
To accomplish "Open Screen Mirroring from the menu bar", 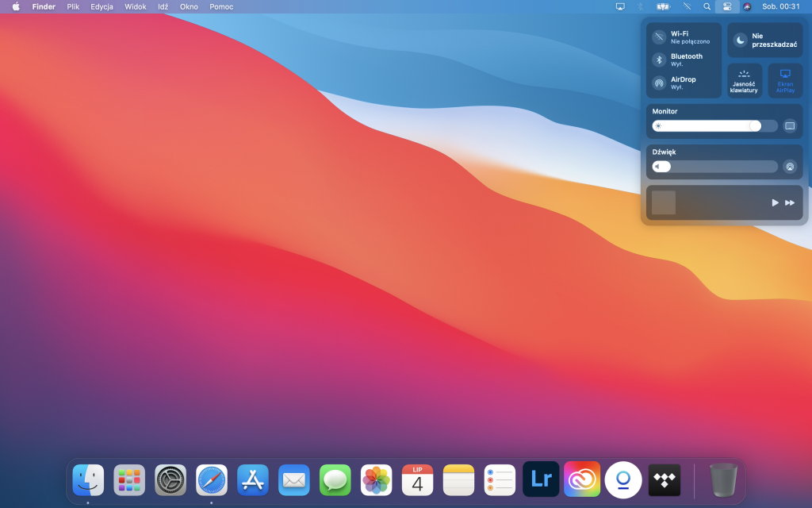I will click(x=619, y=6).
